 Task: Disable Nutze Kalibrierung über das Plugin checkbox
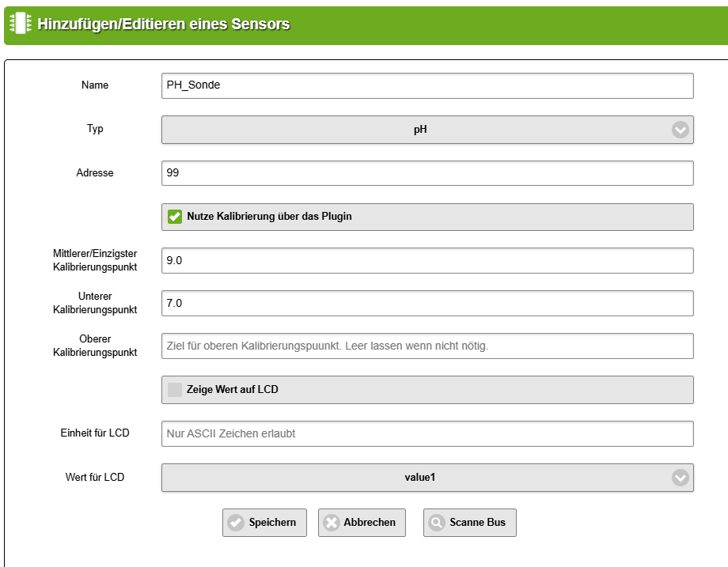(175, 217)
